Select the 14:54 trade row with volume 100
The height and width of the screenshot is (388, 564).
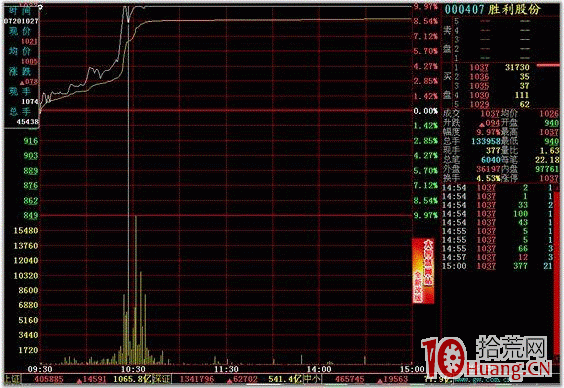tap(497, 214)
